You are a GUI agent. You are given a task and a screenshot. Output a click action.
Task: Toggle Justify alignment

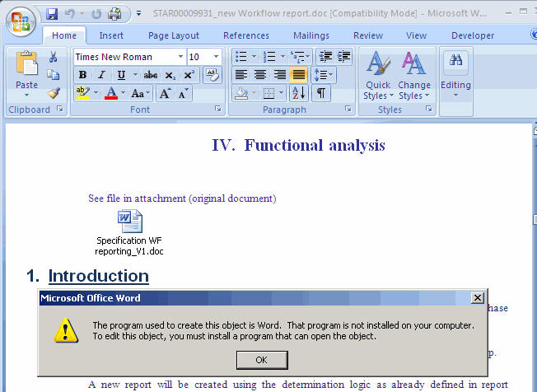299,75
